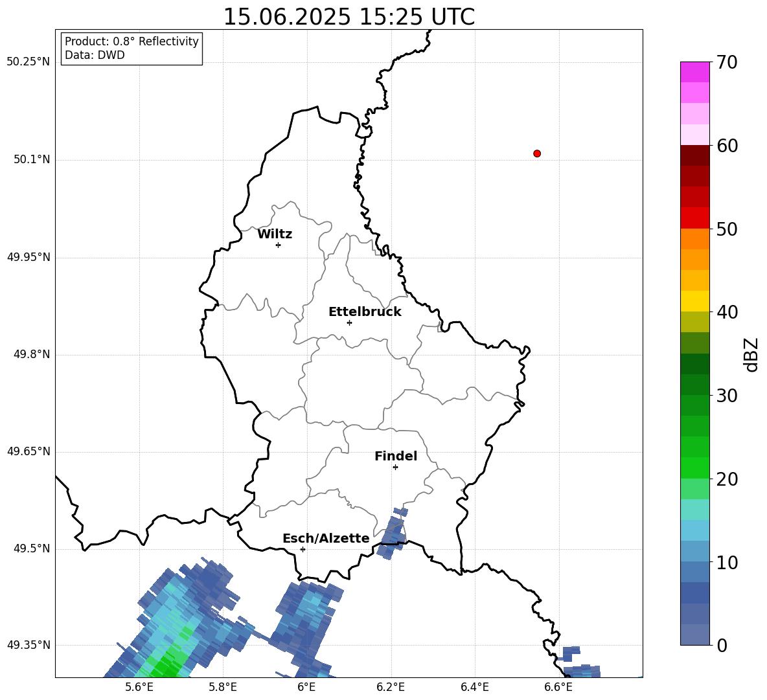The height and width of the screenshot is (700, 767).
Task: Click the dark maroon colorbar segment below 60
Action: 695,155
